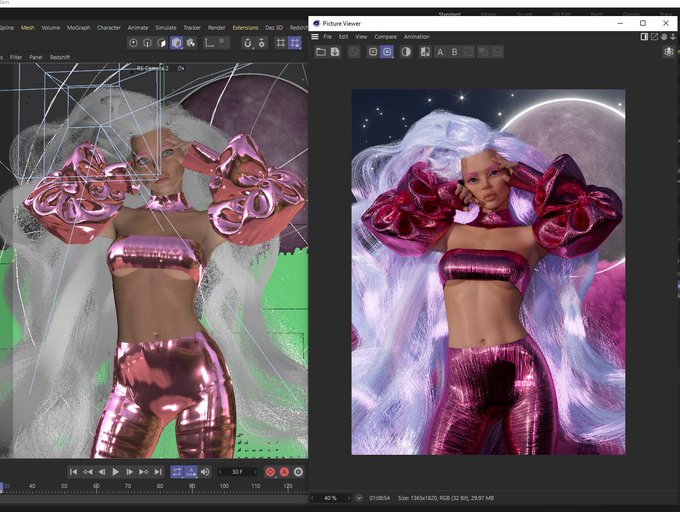
Task: Set image as B for comparison
Action: pos(454,52)
